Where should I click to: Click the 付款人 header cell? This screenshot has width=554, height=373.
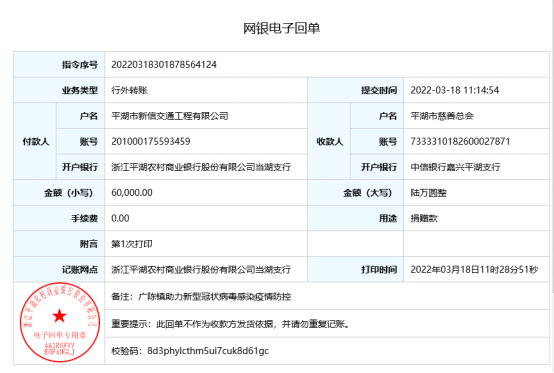[36, 142]
